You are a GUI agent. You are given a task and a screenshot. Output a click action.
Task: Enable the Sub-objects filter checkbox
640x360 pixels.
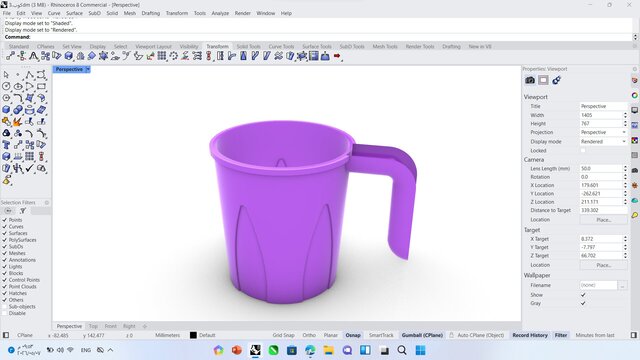click(4, 307)
